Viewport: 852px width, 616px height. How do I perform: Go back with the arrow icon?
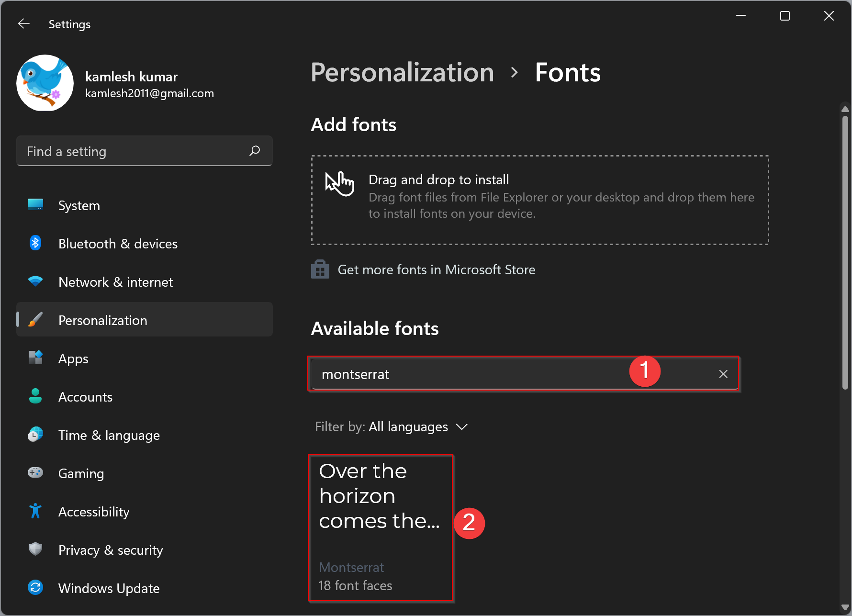click(x=24, y=24)
